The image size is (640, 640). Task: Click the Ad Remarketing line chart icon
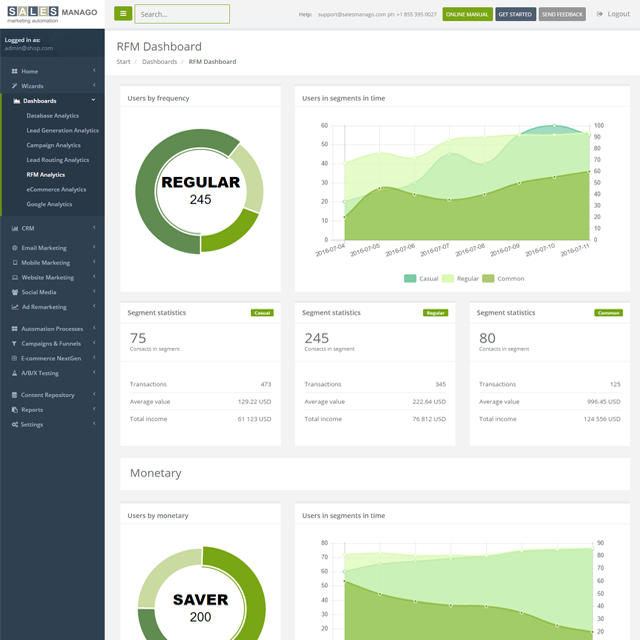click(x=15, y=307)
